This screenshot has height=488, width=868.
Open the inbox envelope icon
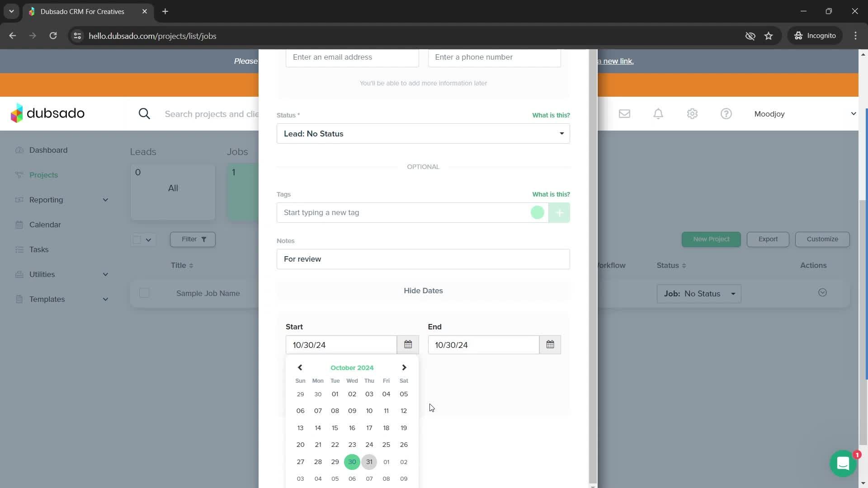(624, 114)
